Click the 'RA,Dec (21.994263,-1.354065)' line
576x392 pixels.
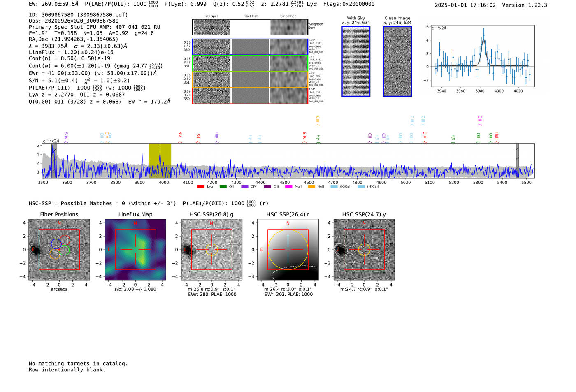[74, 39]
